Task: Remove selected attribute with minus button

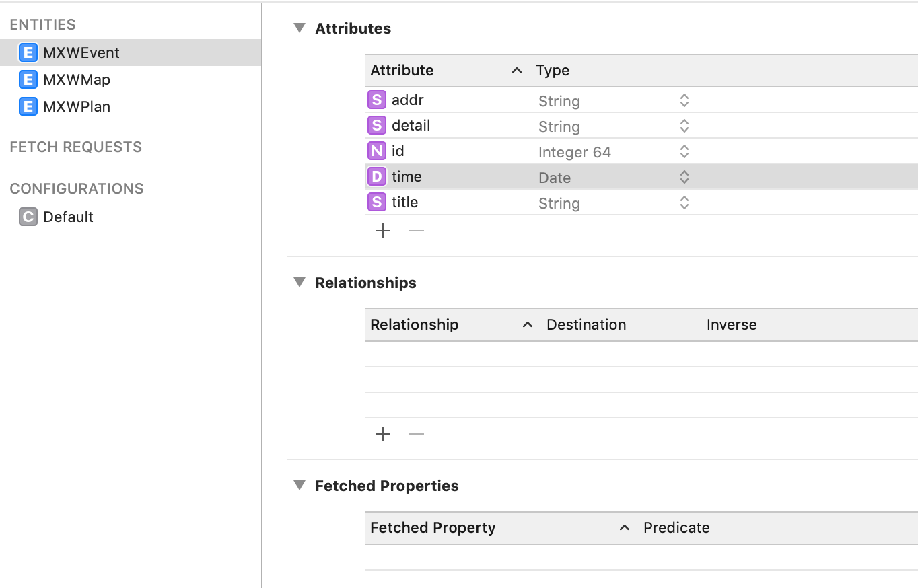Action: 417,231
